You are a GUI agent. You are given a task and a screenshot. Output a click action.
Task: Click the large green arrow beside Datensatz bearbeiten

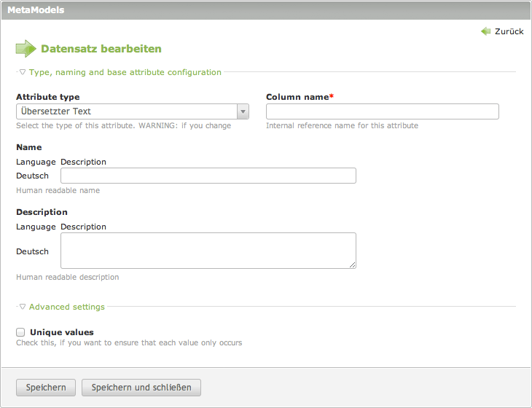click(26, 49)
